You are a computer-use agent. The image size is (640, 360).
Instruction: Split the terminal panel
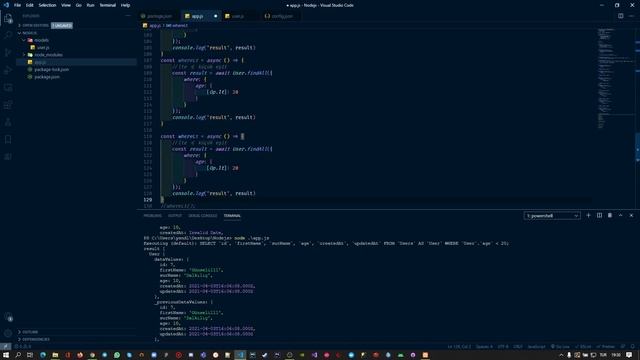pyautogui.click(x=599, y=216)
